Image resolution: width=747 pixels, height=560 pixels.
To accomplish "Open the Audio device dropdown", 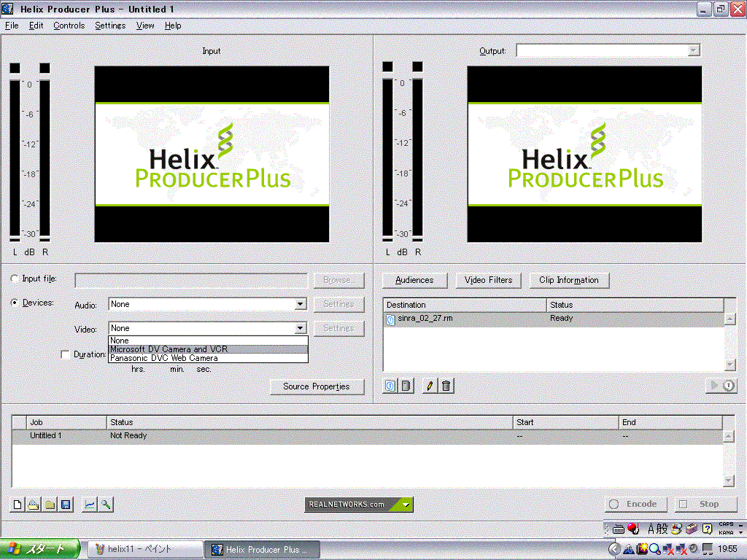I will coord(300,304).
